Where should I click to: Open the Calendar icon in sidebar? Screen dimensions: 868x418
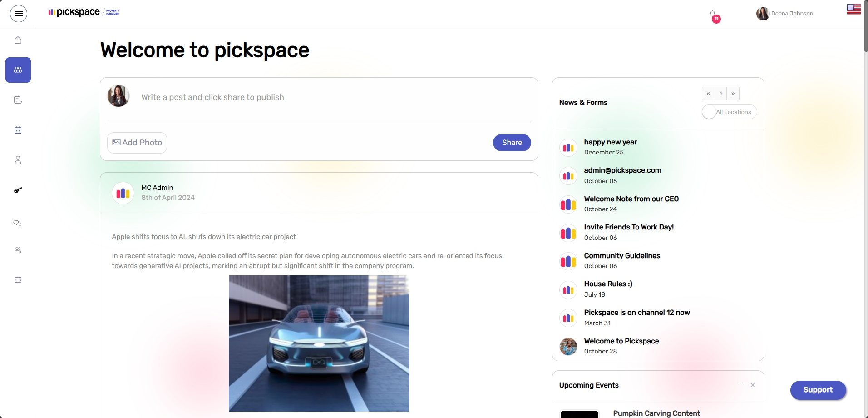[x=18, y=130]
